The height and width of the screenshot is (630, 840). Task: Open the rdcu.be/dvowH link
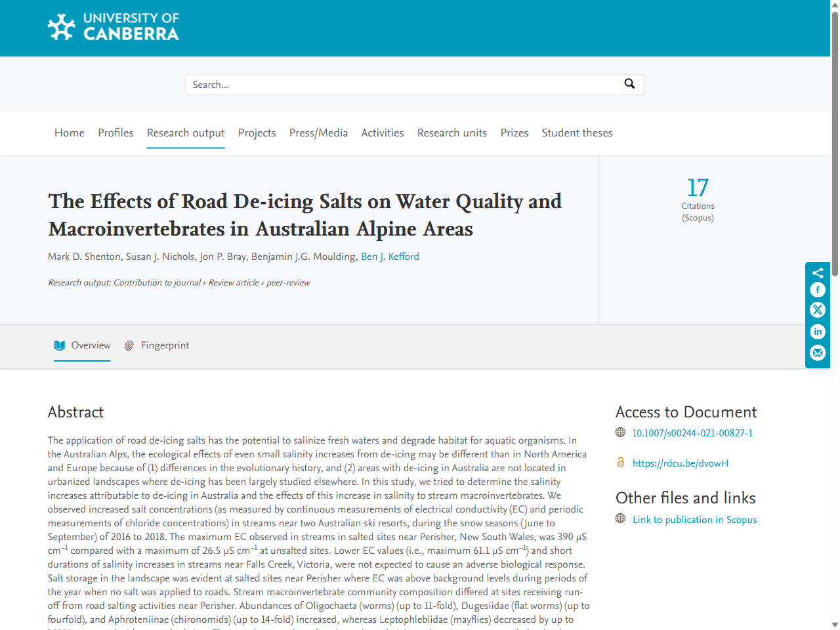(x=681, y=463)
